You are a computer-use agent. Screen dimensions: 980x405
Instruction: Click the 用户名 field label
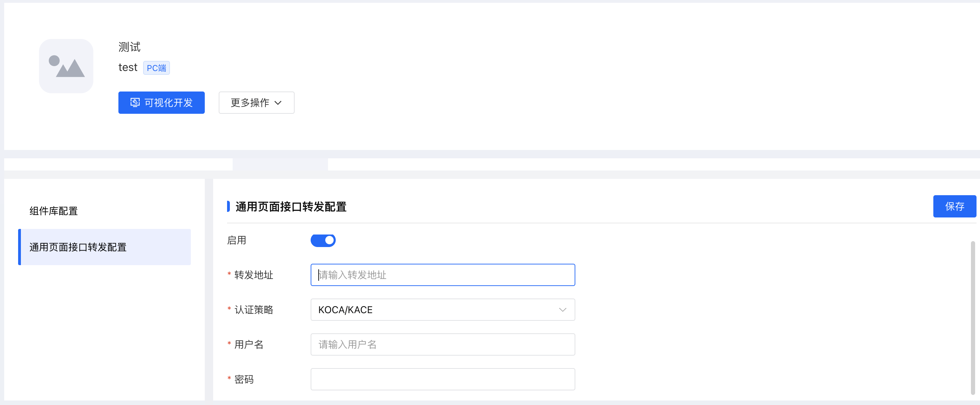point(249,344)
